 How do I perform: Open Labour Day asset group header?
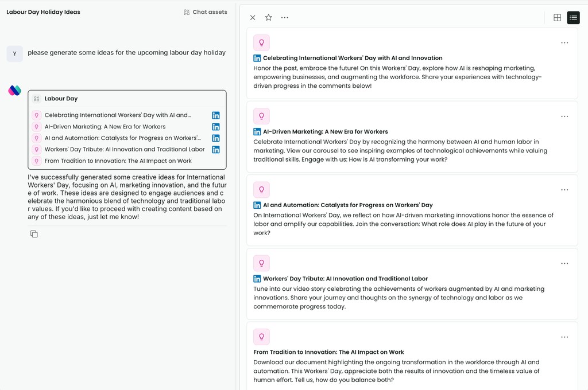127,99
